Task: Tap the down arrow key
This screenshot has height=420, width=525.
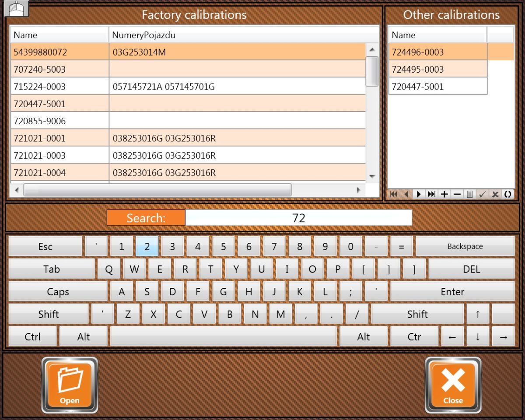Action: 478,336
